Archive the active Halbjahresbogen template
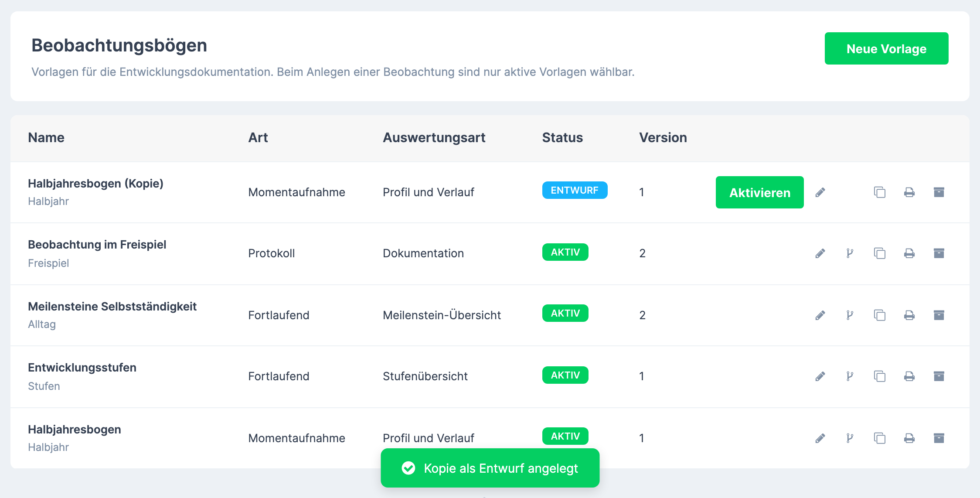Image resolution: width=980 pixels, height=498 pixels. pos(939,438)
